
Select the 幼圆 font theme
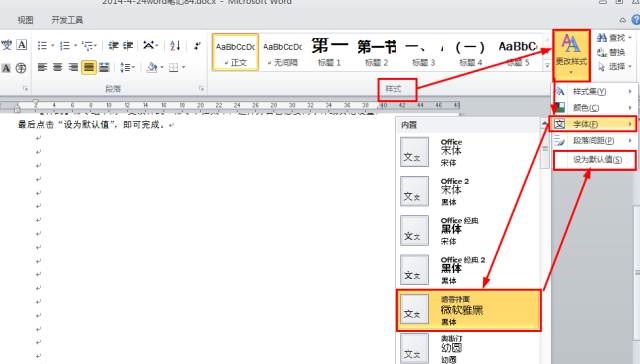coord(468,348)
